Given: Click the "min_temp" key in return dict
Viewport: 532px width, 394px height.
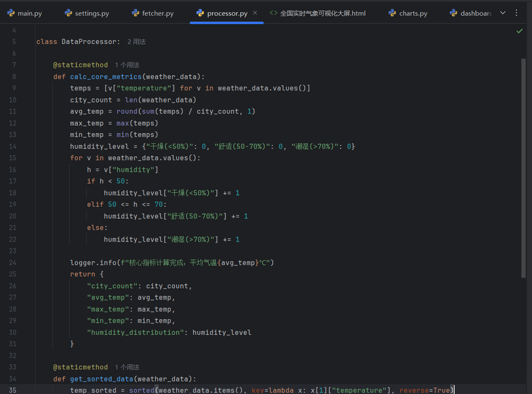Looking at the screenshot, I should click(x=108, y=321).
